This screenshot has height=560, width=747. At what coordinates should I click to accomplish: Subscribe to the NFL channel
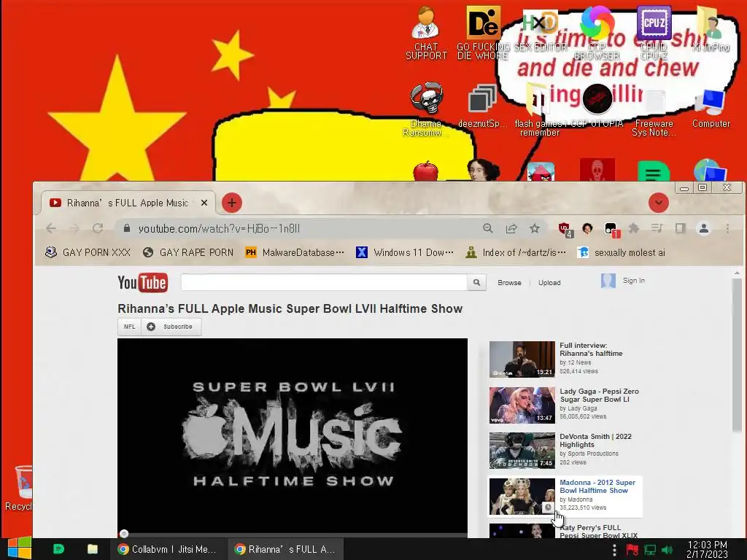pyautogui.click(x=171, y=327)
